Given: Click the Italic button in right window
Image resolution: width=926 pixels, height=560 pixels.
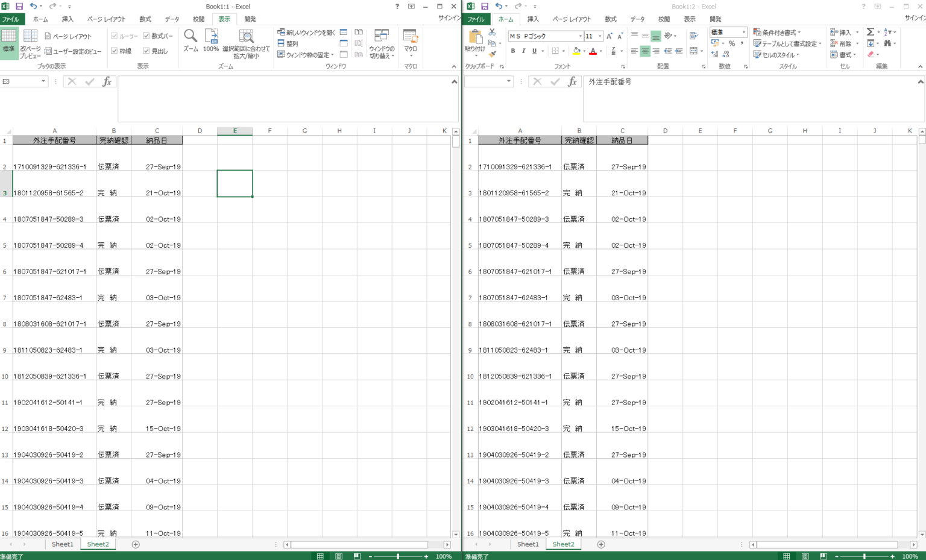Looking at the screenshot, I should click(523, 51).
